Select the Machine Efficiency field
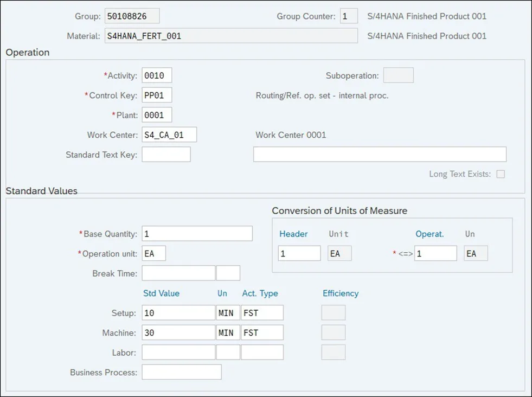This screenshot has height=397, width=532. 334,332
